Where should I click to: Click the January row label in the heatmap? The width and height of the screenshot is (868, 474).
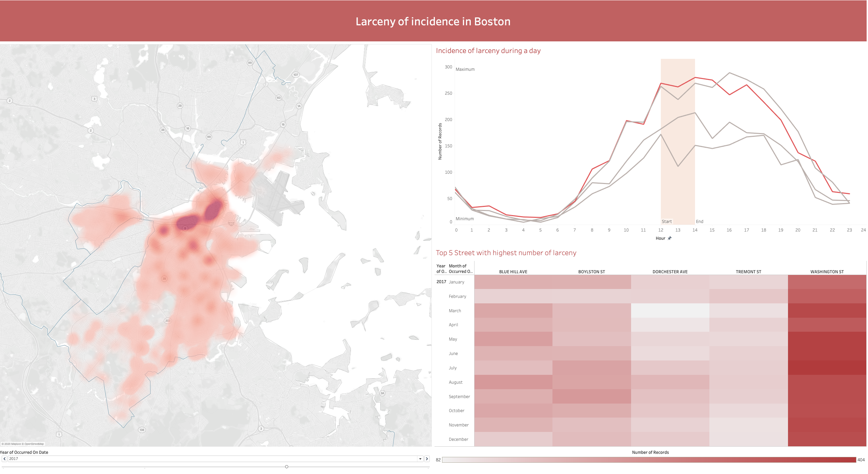[x=457, y=282]
